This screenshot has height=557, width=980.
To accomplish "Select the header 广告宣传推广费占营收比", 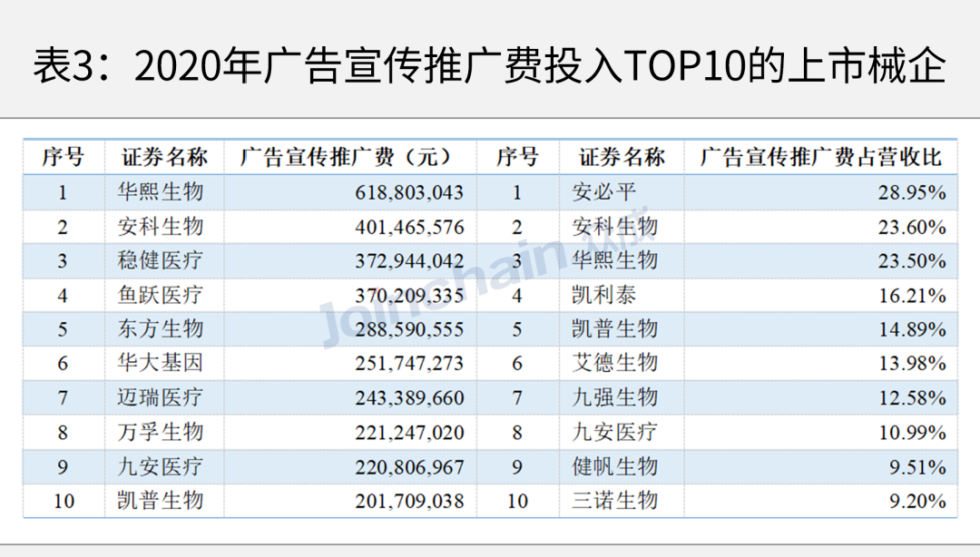I will (820, 157).
